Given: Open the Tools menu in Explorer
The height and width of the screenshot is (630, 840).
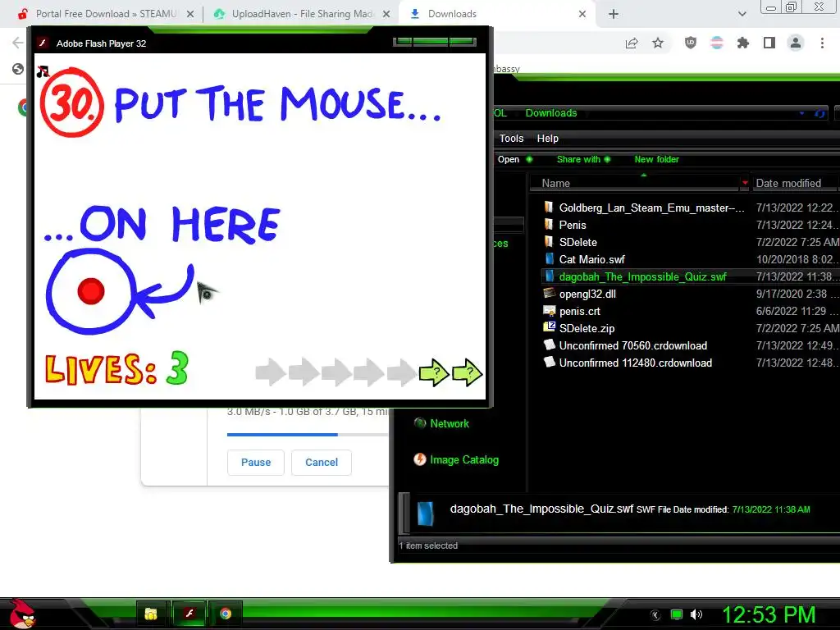Looking at the screenshot, I should click(x=511, y=138).
